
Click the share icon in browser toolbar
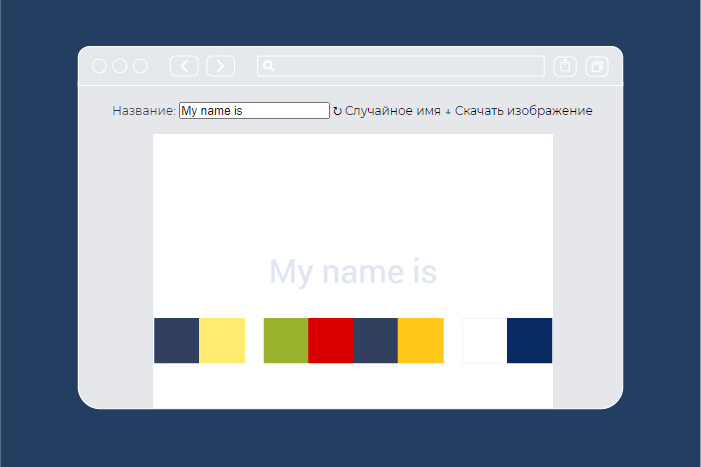pyautogui.click(x=565, y=66)
